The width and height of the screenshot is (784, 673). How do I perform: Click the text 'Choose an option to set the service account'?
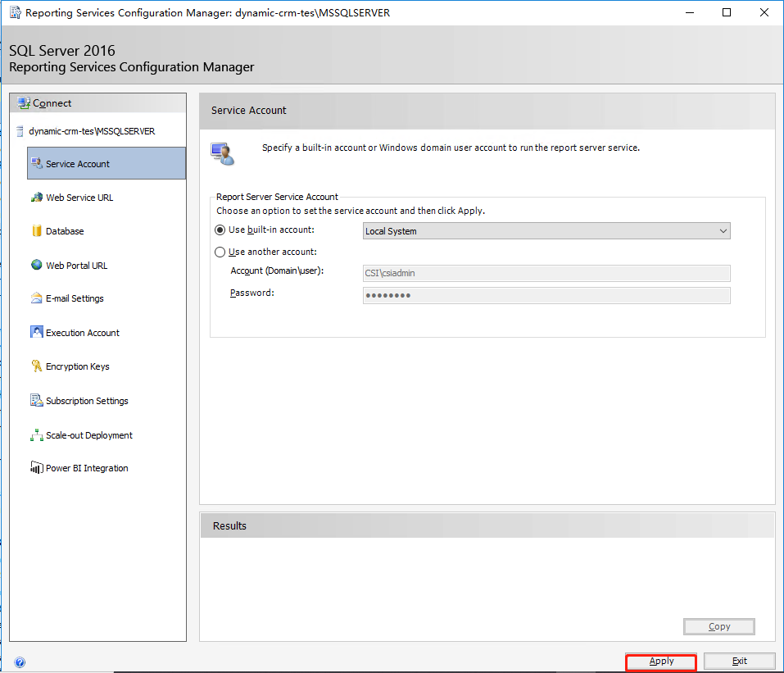[x=307, y=211]
